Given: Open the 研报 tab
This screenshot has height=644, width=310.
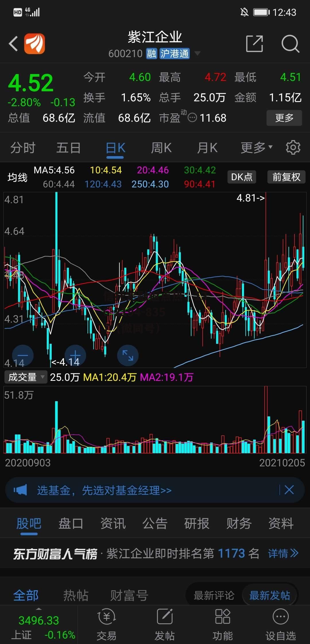Looking at the screenshot, I should [197, 523].
